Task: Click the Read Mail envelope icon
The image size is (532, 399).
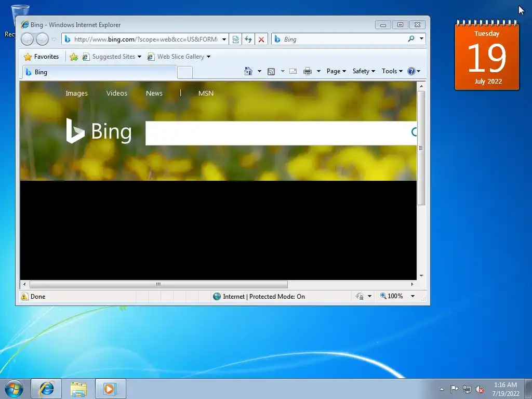Action: 293,71
